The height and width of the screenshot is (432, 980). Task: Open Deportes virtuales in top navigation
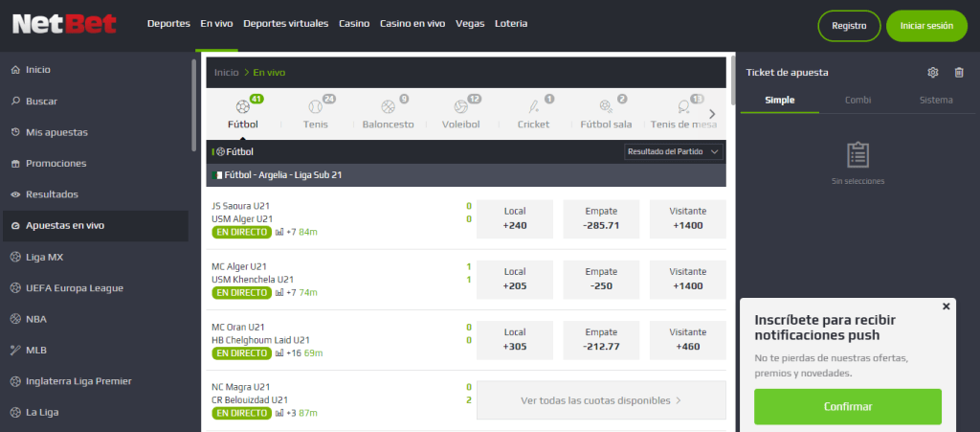(285, 24)
